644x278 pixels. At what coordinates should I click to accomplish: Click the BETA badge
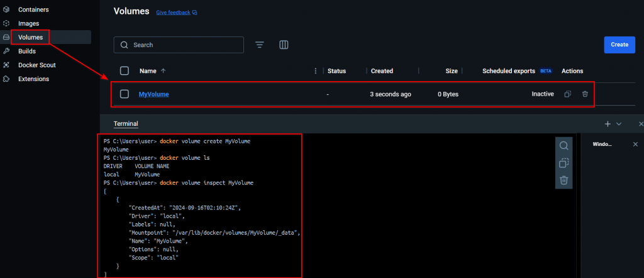546,70
